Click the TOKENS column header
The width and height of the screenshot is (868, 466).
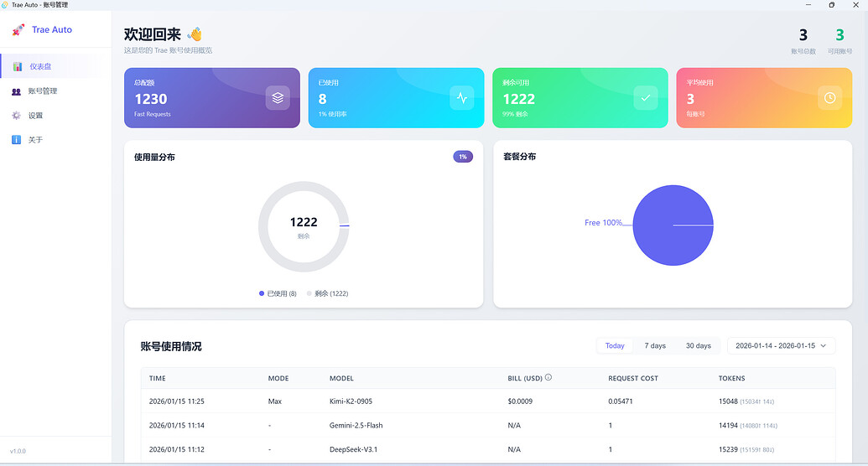pos(732,379)
